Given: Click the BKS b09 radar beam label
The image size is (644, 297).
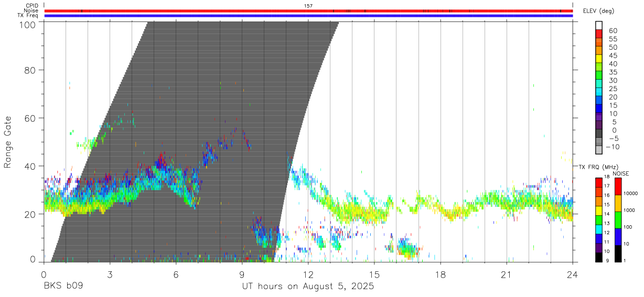Looking at the screenshot, I should pos(63,287).
